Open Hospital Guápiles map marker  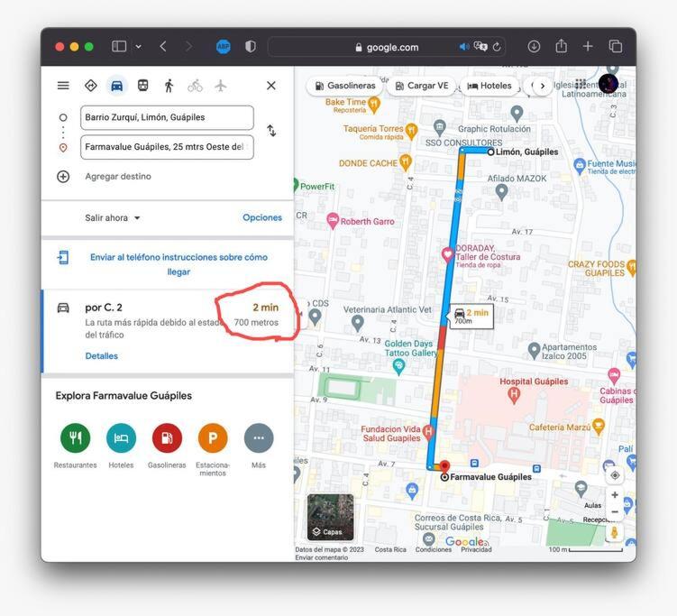513,395
